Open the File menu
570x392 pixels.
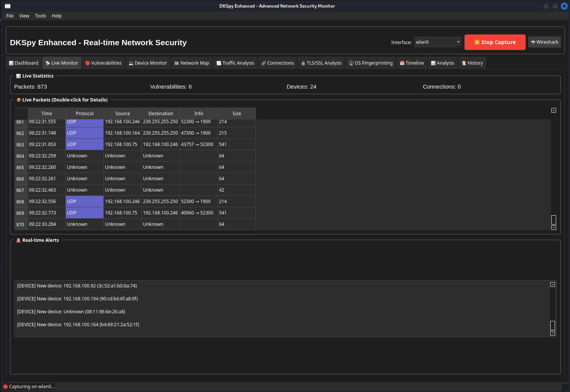click(x=10, y=16)
